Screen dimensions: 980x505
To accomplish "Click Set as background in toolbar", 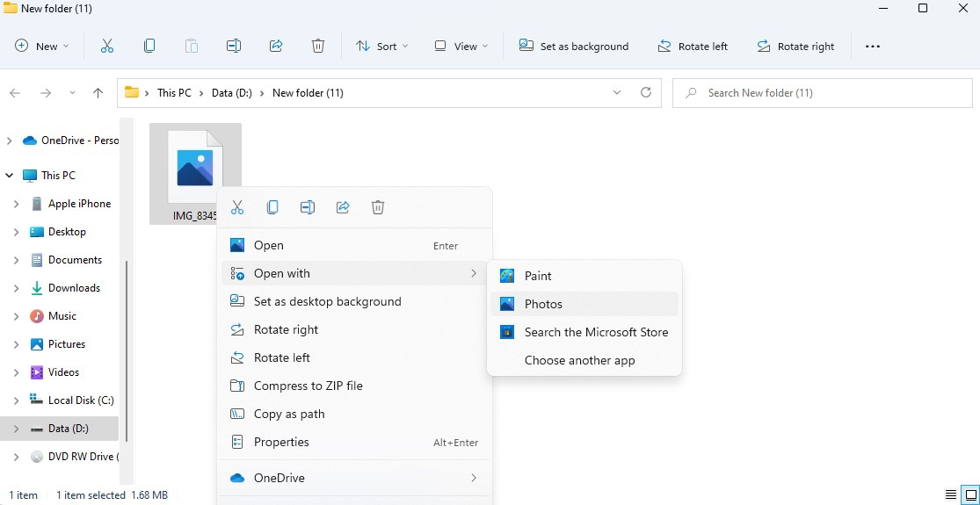I will click(x=574, y=47).
